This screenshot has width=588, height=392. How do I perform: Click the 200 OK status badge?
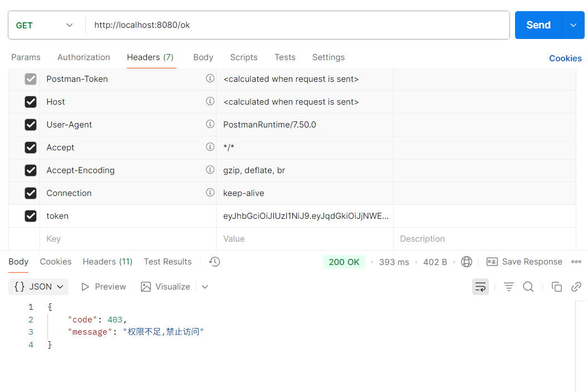click(344, 262)
